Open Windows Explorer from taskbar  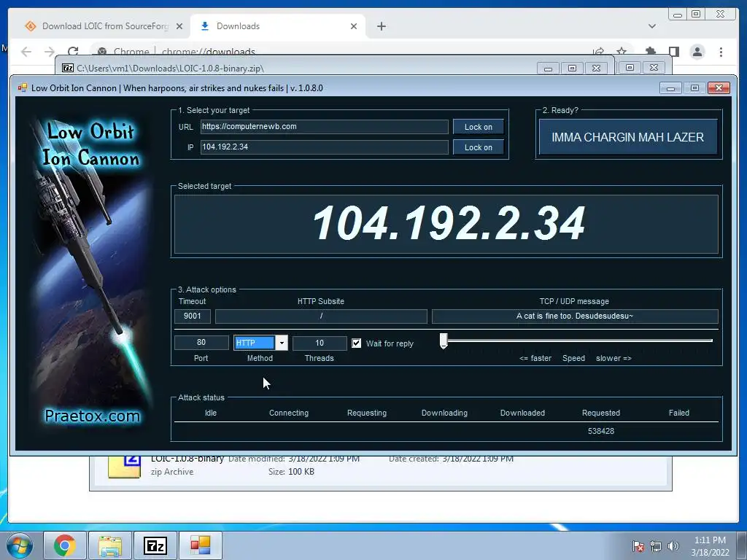click(x=110, y=545)
